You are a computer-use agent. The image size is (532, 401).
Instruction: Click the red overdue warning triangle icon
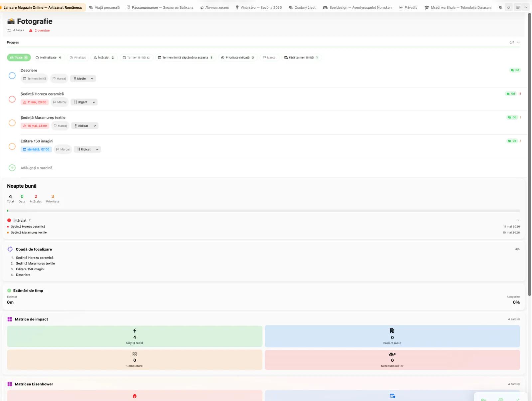click(31, 30)
